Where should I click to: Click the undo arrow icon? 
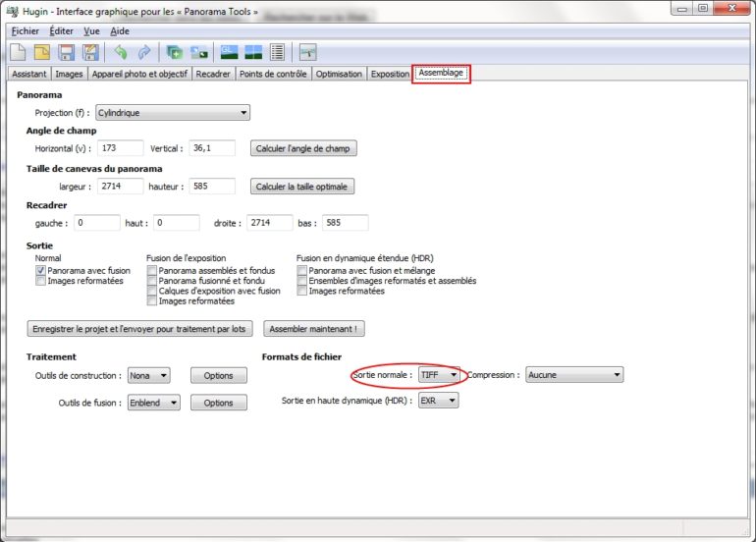point(121,52)
